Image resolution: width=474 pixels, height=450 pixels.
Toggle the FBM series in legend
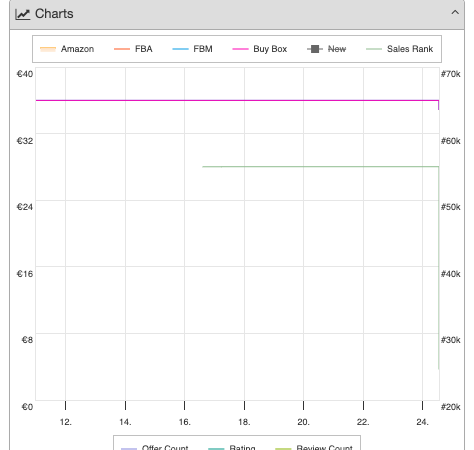point(192,49)
